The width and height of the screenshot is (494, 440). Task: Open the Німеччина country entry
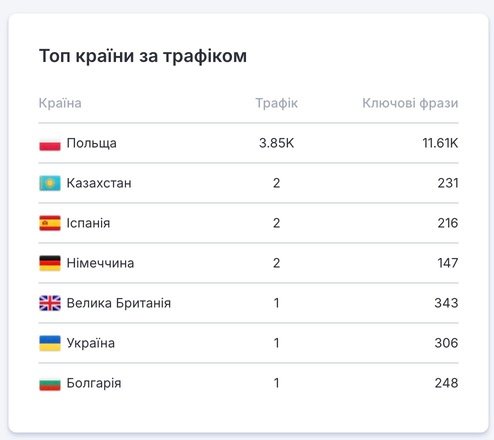tap(100, 263)
